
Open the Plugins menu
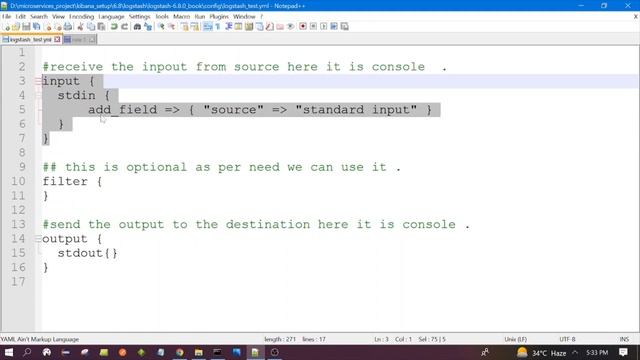click(219, 17)
